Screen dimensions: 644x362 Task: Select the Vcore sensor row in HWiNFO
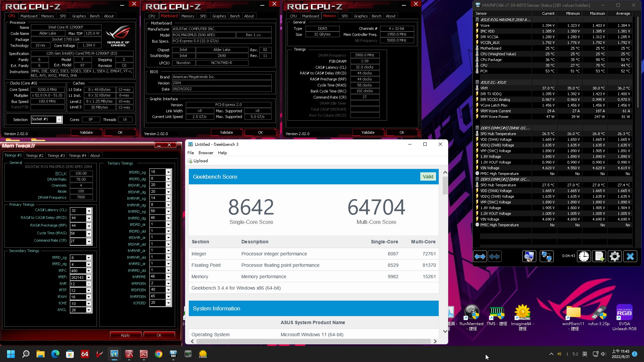(x=553, y=25)
